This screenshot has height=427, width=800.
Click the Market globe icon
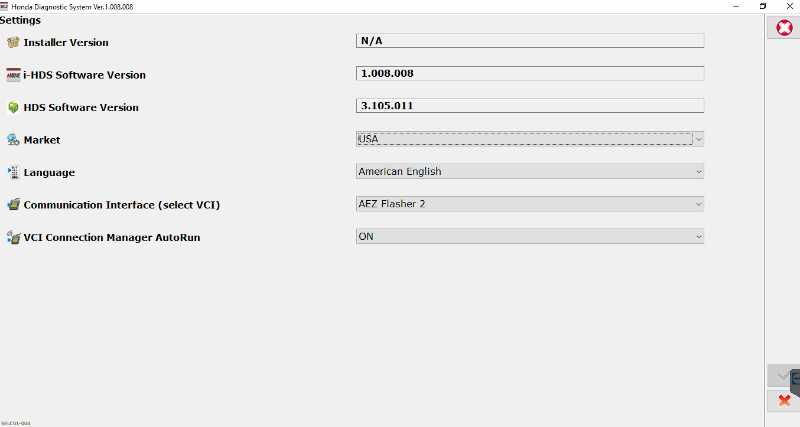pyautogui.click(x=13, y=140)
